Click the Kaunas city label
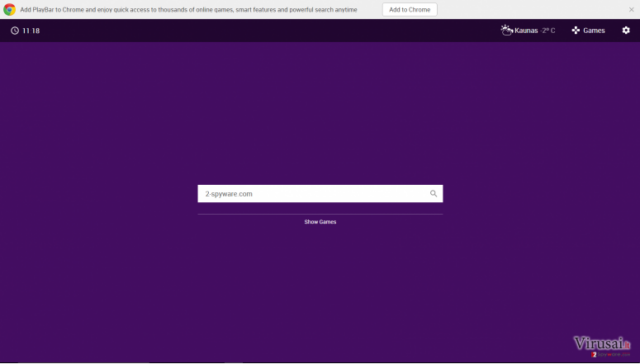The image size is (640, 364). 526,31
